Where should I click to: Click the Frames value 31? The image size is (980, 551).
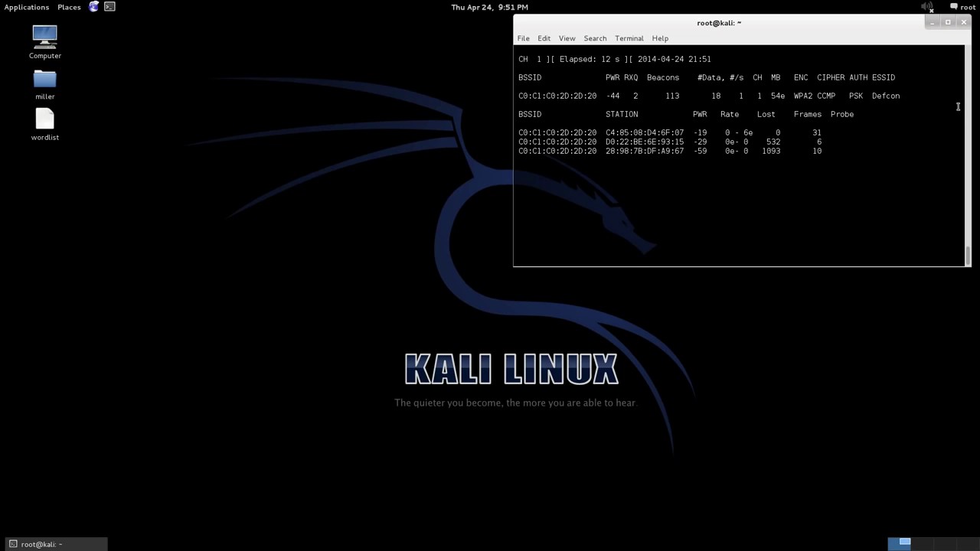point(817,132)
